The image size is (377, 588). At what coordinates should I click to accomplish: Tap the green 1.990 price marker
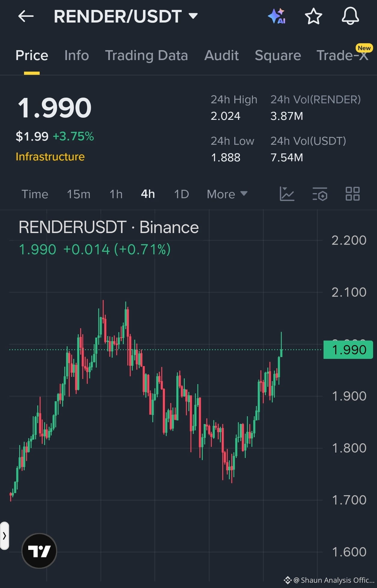click(x=348, y=350)
